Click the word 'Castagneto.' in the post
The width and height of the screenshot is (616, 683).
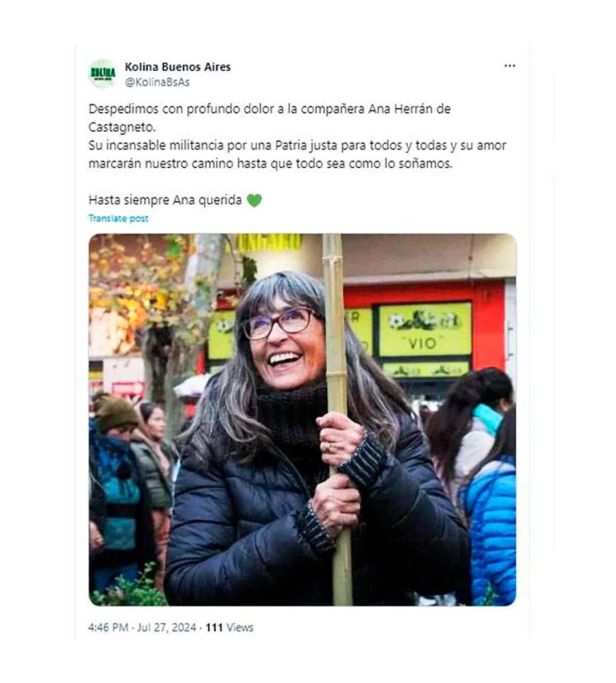pyautogui.click(x=122, y=127)
